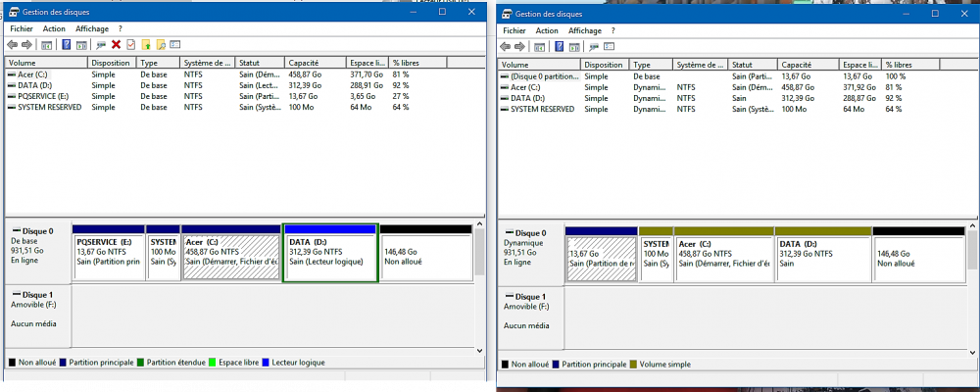Open the Action menu in the left window

click(x=54, y=29)
